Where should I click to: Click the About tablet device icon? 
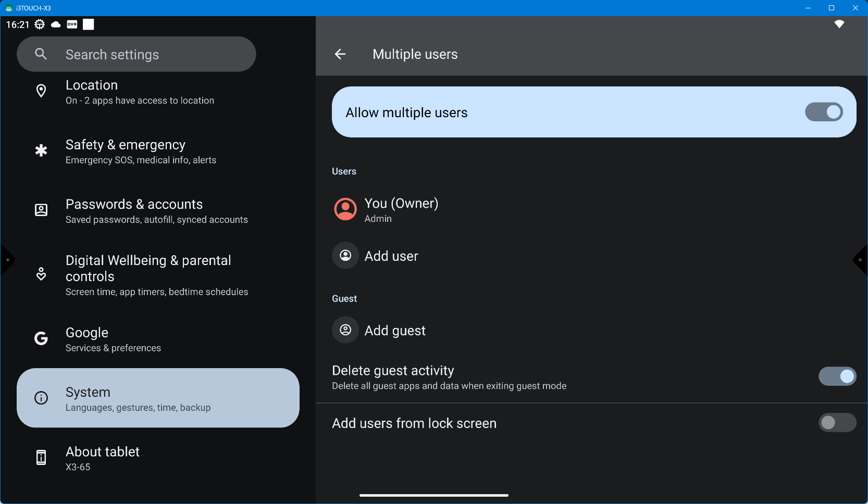[x=41, y=458]
